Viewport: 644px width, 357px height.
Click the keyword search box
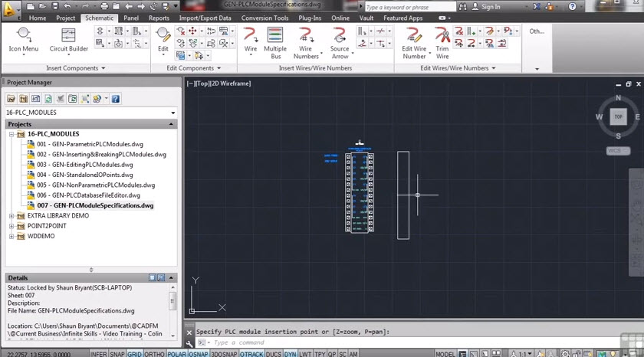pyautogui.click(x=409, y=7)
